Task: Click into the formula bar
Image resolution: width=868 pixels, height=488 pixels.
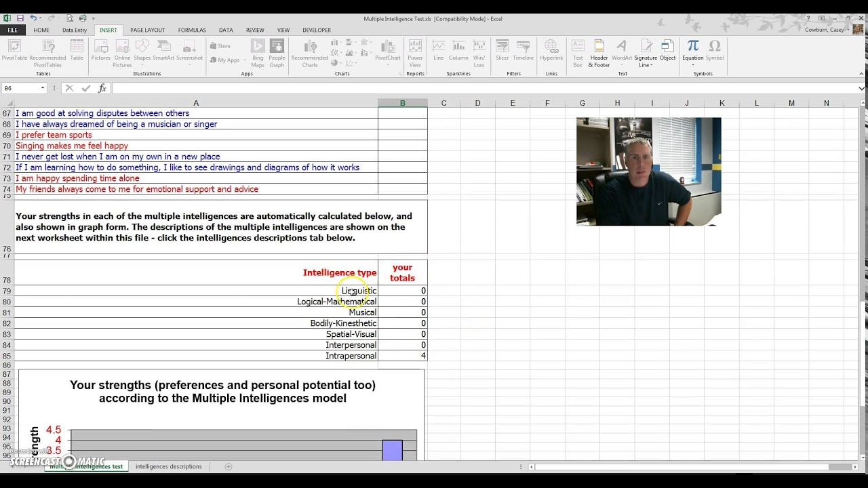Action: coord(484,88)
